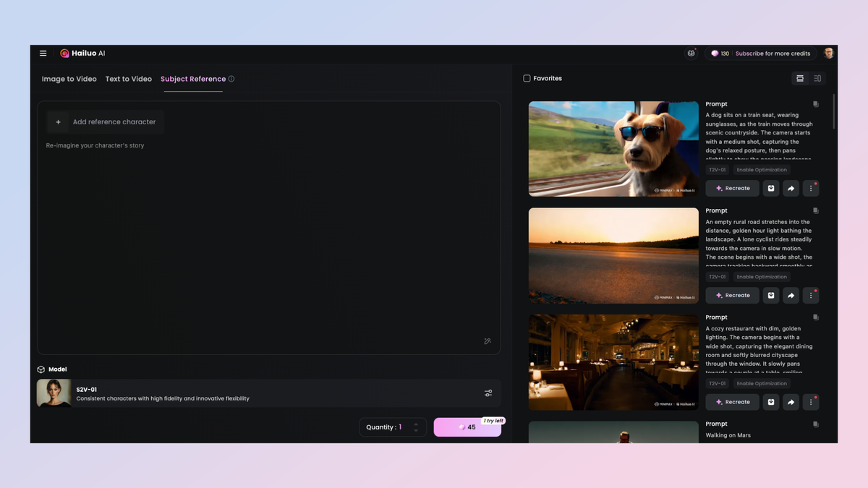The width and height of the screenshot is (868, 488).
Task: Recreate the cozy restaurant video
Action: (x=731, y=402)
